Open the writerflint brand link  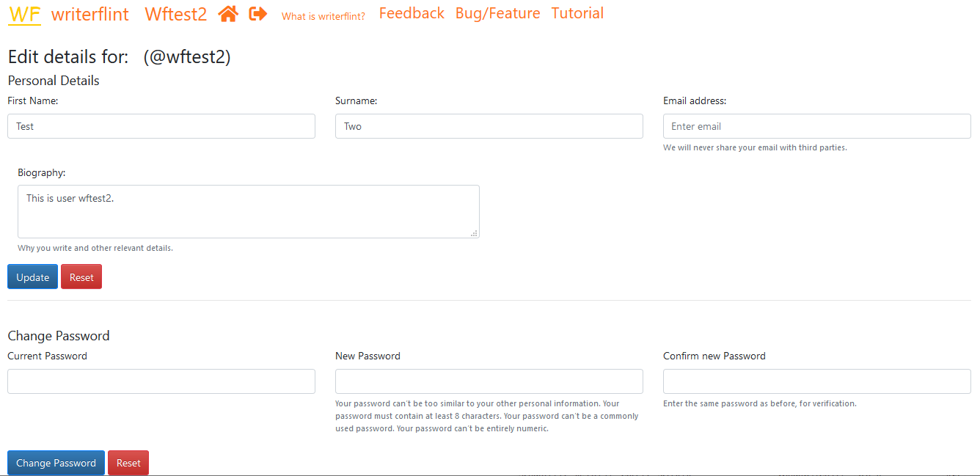coord(90,14)
